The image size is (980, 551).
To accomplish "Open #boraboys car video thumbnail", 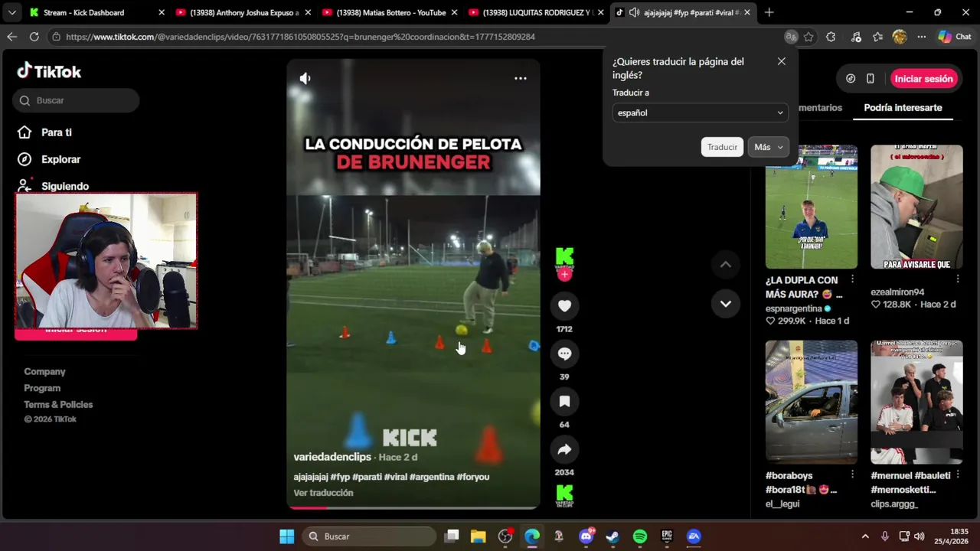I will [812, 402].
